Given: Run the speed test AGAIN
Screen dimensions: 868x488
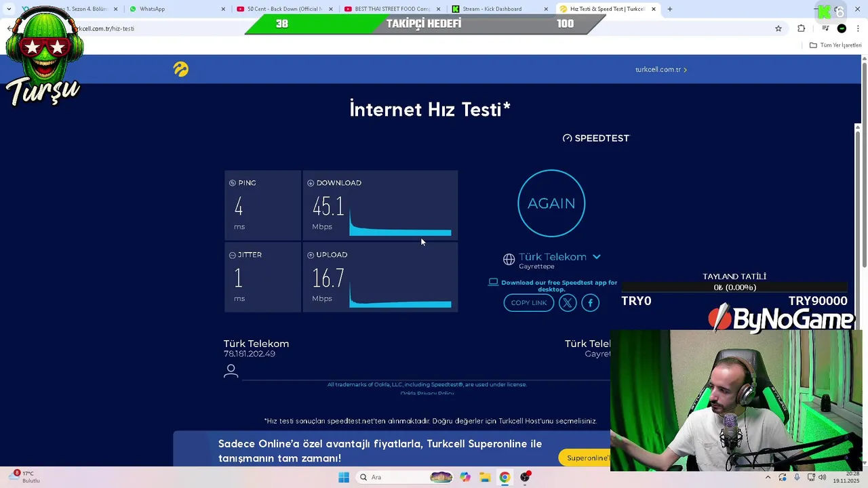Looking at the screenshot, I should click(x=551, y=203).
